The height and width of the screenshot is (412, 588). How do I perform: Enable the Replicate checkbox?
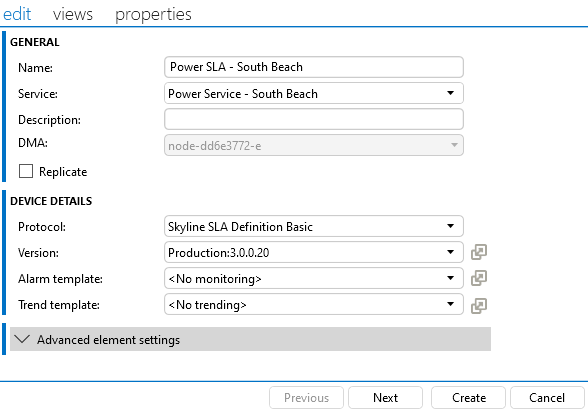tap(26, 171)
